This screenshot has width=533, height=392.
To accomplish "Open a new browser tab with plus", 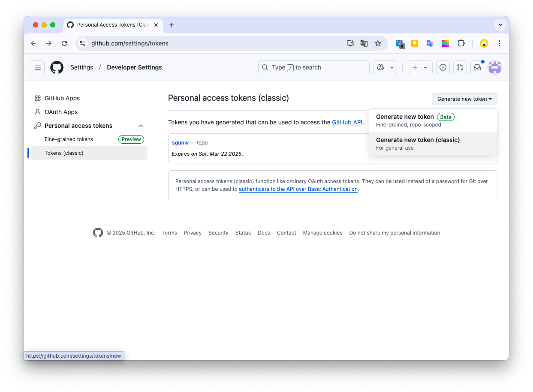I will (172, 25).
